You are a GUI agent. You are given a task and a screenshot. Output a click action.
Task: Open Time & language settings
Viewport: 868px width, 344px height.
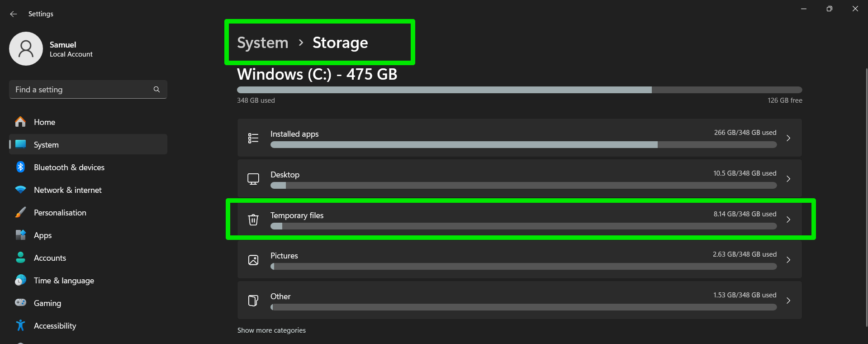coord(64,281)
